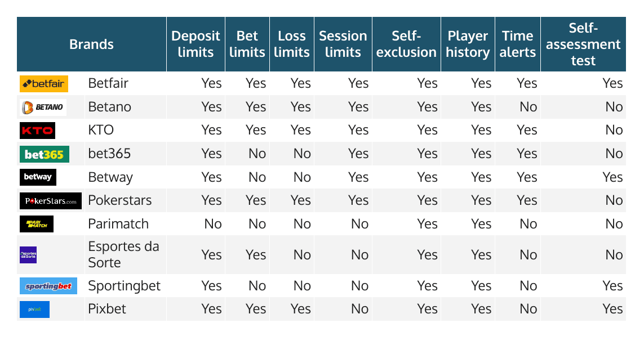Click the Brands column header
Viewport: 644px width, 341px height.
click(x=92, y=44)
